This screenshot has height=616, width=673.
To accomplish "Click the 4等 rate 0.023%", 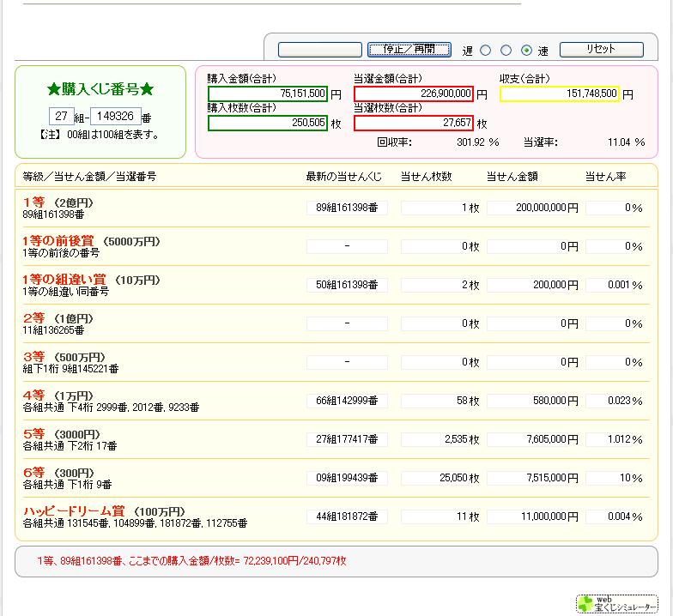I will (x=615, y=401).
